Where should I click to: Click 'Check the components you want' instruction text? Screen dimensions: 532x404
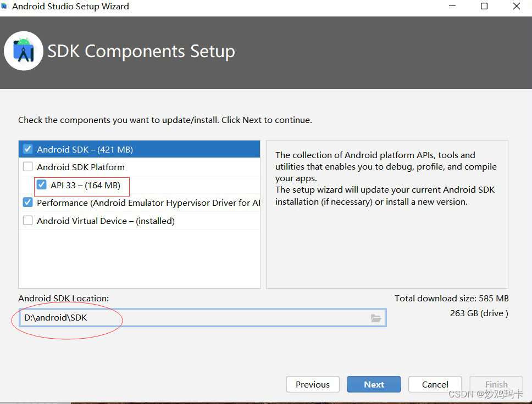[165, 120]
